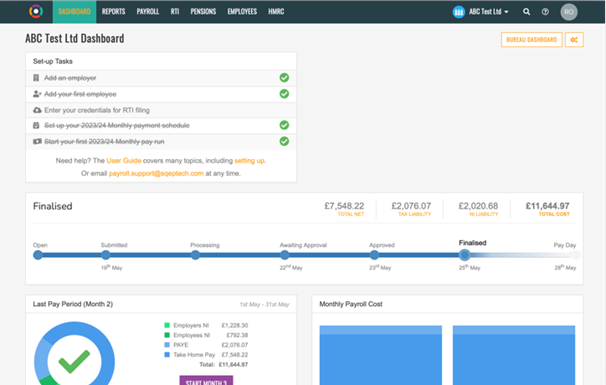Click the Employees NI dark green swatch

click(167, 335)
